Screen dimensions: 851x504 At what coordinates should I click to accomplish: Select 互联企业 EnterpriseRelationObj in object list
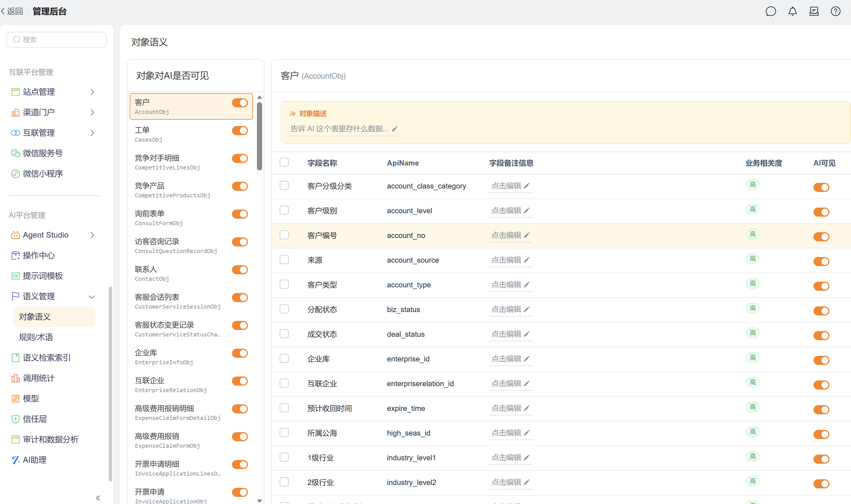point(191,385)
